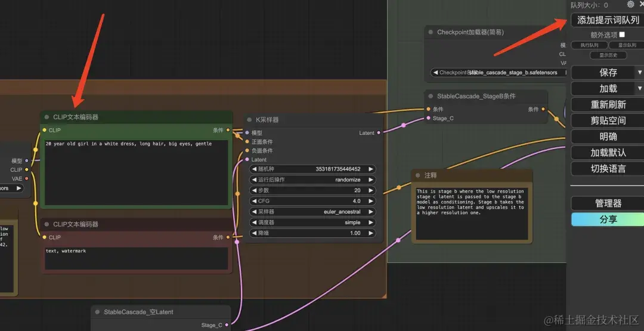Collapse the StableCascade_空Latent node title dot

[97, 312]
